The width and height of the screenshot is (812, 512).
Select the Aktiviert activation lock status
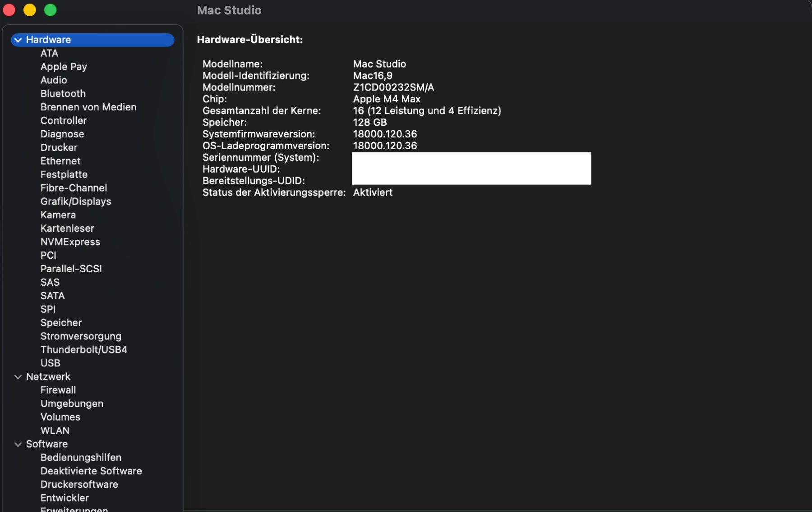point(373,193)
